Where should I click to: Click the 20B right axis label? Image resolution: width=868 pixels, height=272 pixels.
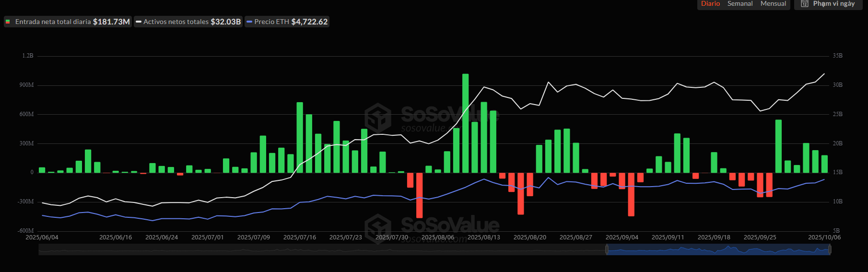(838, 143)
